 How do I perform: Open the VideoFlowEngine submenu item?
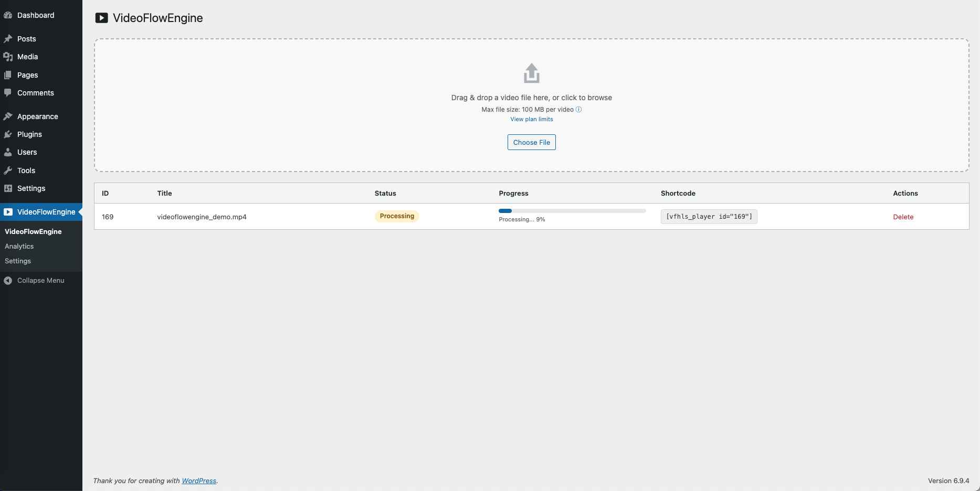pyautogui.click(x=33, y=231)
